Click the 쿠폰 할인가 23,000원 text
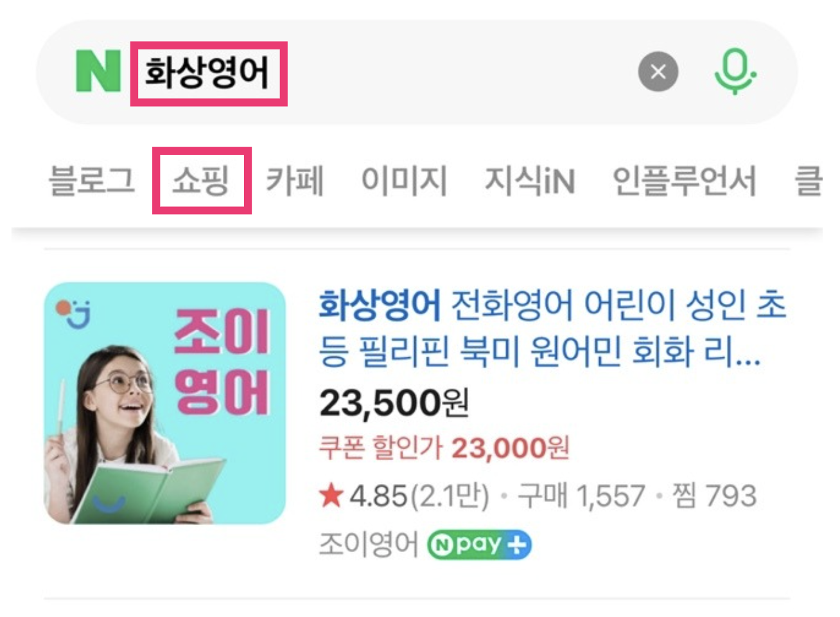The width and height of the screenshot is (840, 617). pos(444,448)
